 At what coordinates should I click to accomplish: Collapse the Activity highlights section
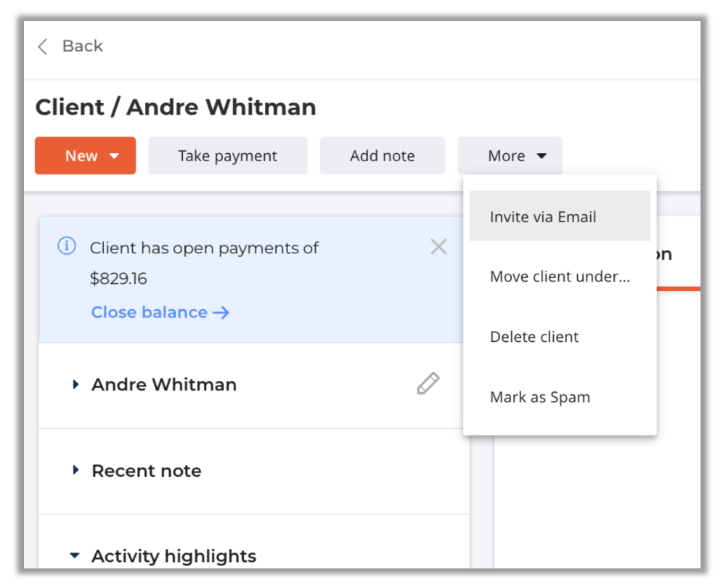coord(75,556)
